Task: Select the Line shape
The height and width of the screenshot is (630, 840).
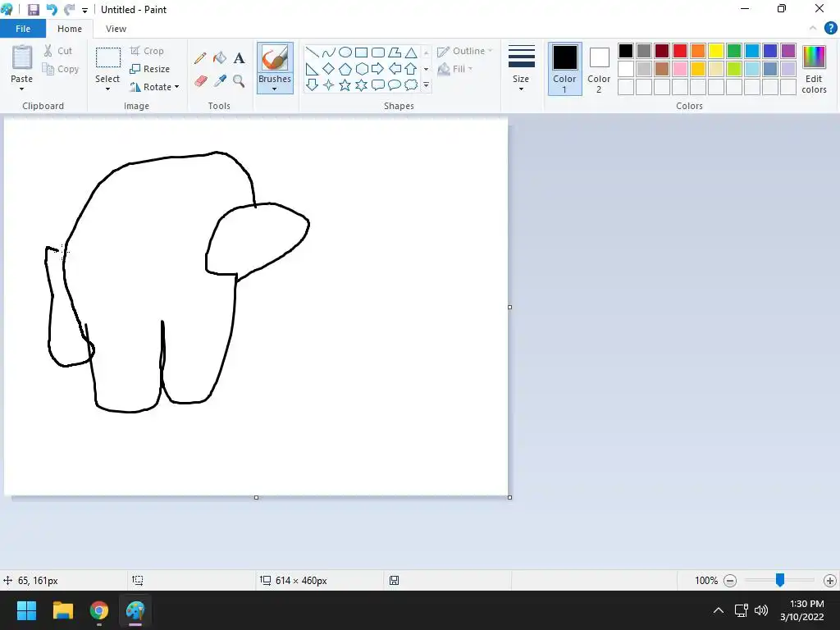Action: [313, 52]
